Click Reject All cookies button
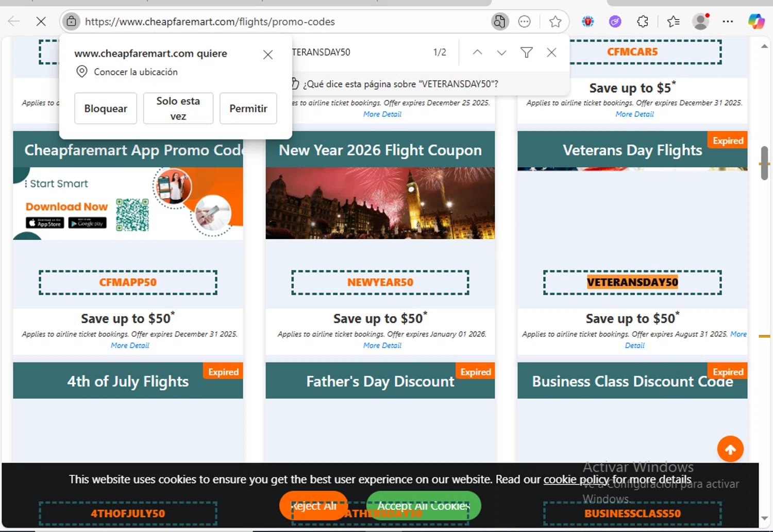 point(314,506)
